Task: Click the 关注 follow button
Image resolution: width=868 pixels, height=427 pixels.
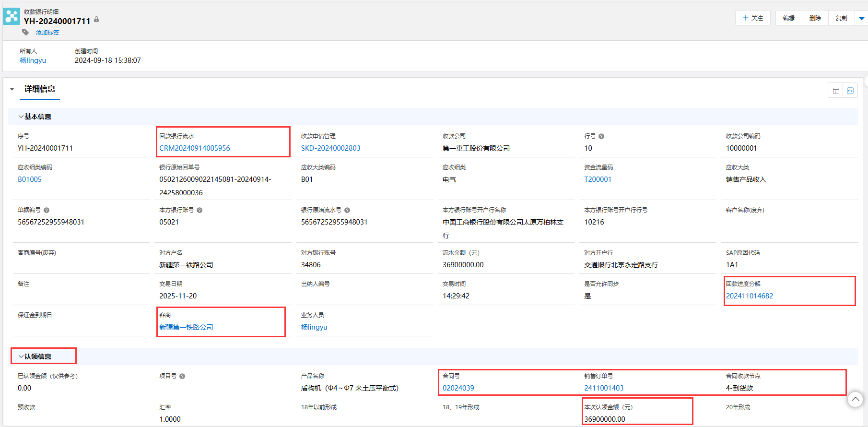Action: 752,18
